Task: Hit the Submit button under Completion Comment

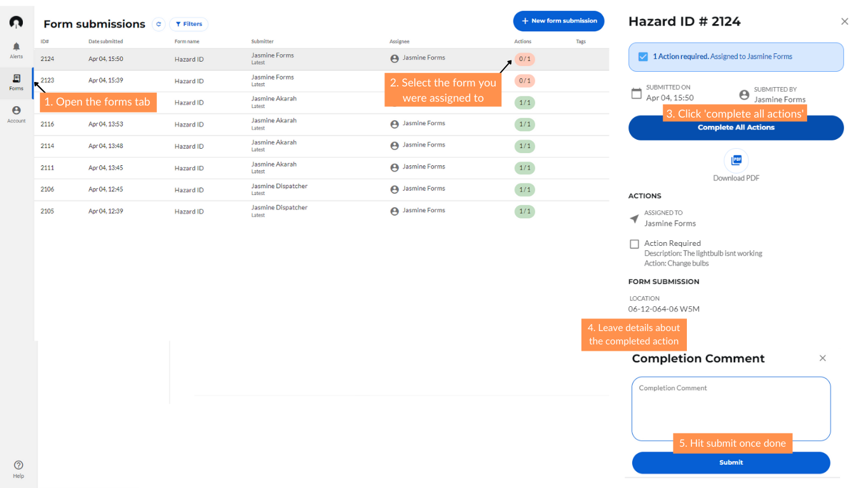Action: pos(730,463)
